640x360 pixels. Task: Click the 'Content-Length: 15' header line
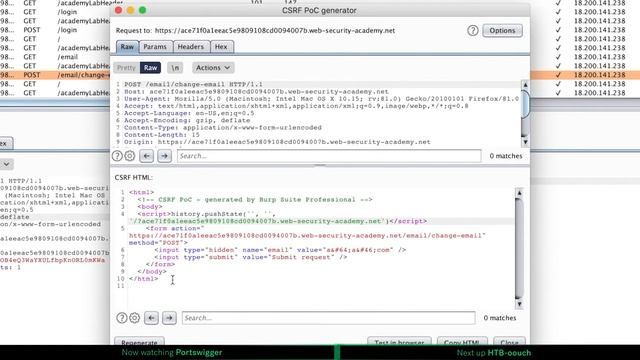[x=162, y=135]
